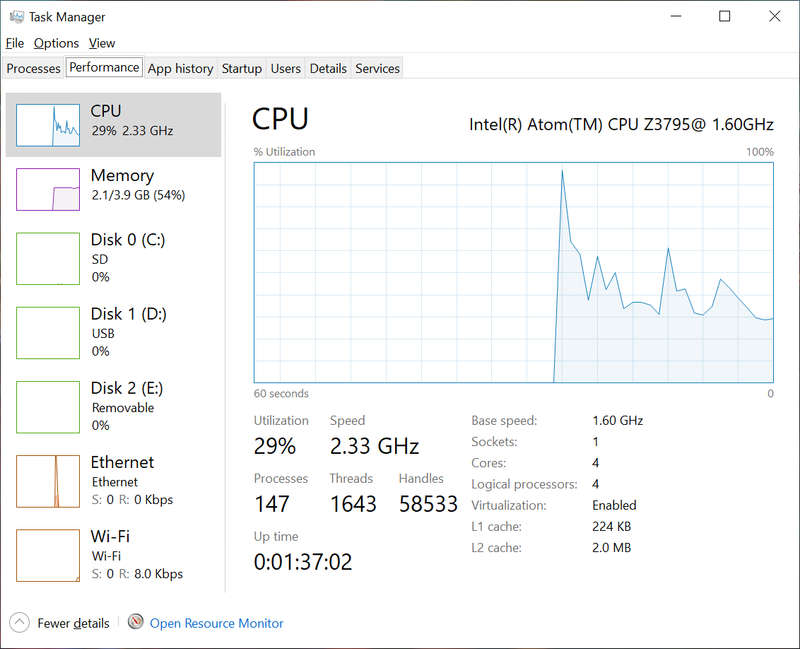Screen dimensions: 800x649
Task: Switch to the Processes tab
Action: [34, 68]
